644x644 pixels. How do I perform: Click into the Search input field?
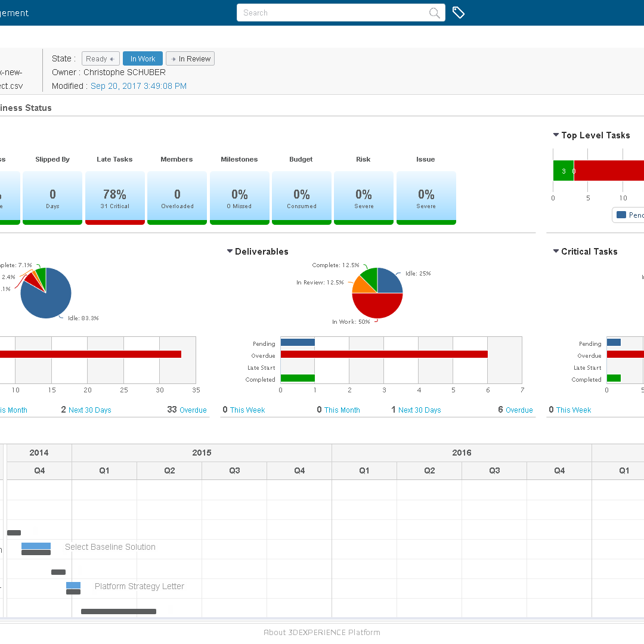pyautogui.click(x=331, y=13)
